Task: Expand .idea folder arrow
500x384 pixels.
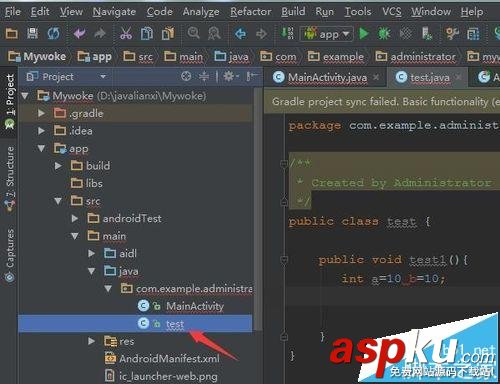Action: 41,131
